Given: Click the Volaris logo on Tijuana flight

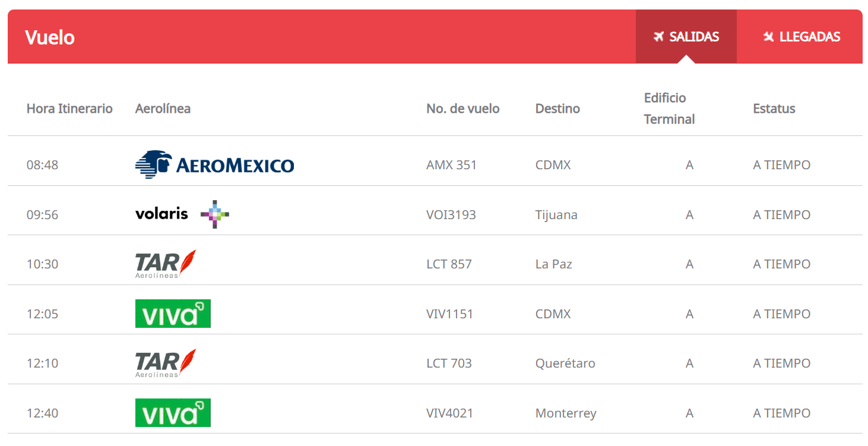Looking at the screenshot, I should 182,214.
